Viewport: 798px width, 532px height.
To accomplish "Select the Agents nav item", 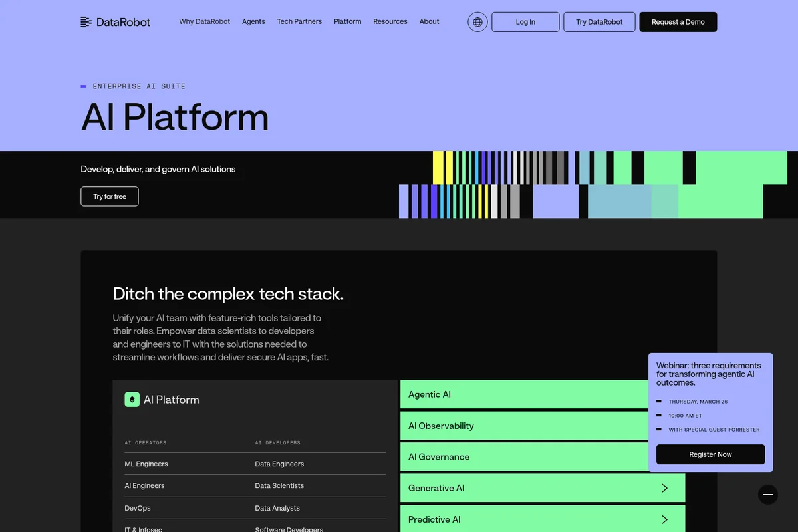I will 253,21.
